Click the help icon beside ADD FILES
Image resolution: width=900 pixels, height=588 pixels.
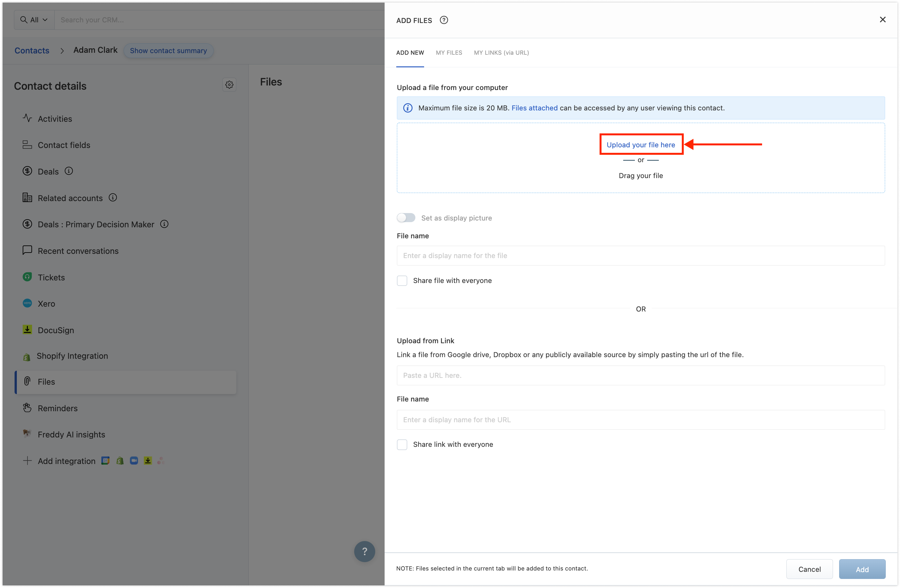point(444,20)
